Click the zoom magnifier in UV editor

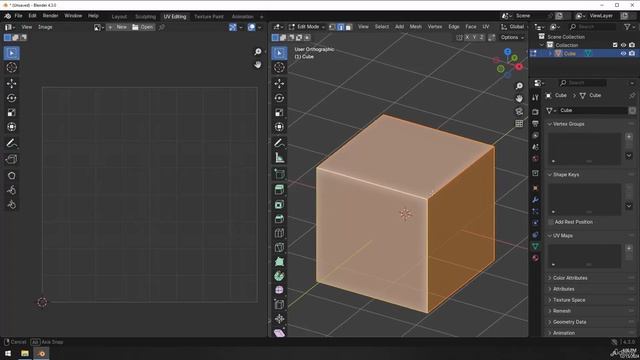(x=258, y=52)
